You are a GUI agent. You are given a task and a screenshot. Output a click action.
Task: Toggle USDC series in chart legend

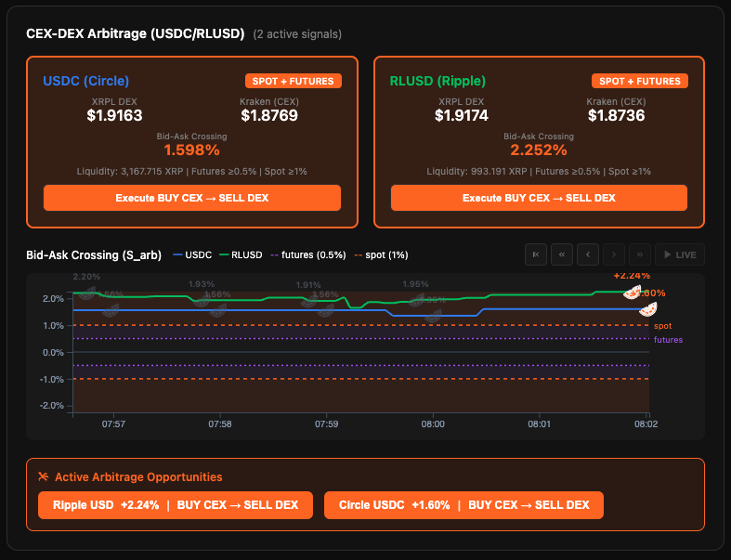point(192,255)
